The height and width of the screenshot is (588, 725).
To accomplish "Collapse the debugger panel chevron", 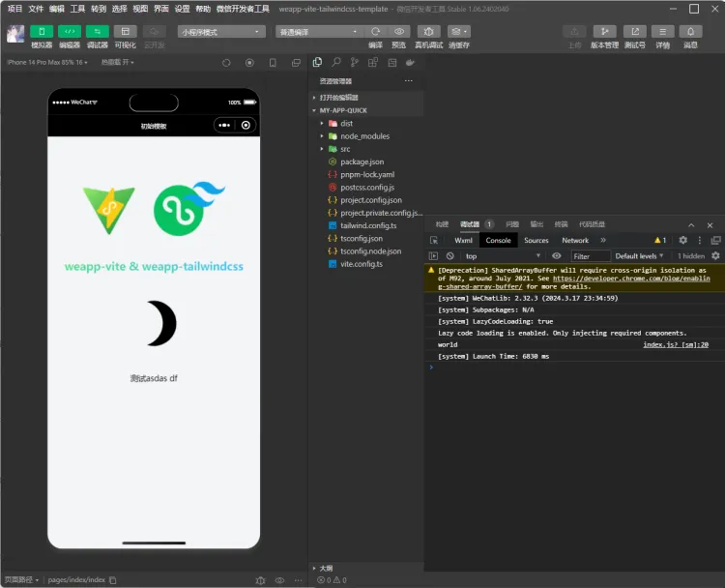I will [x=691, y=225].
